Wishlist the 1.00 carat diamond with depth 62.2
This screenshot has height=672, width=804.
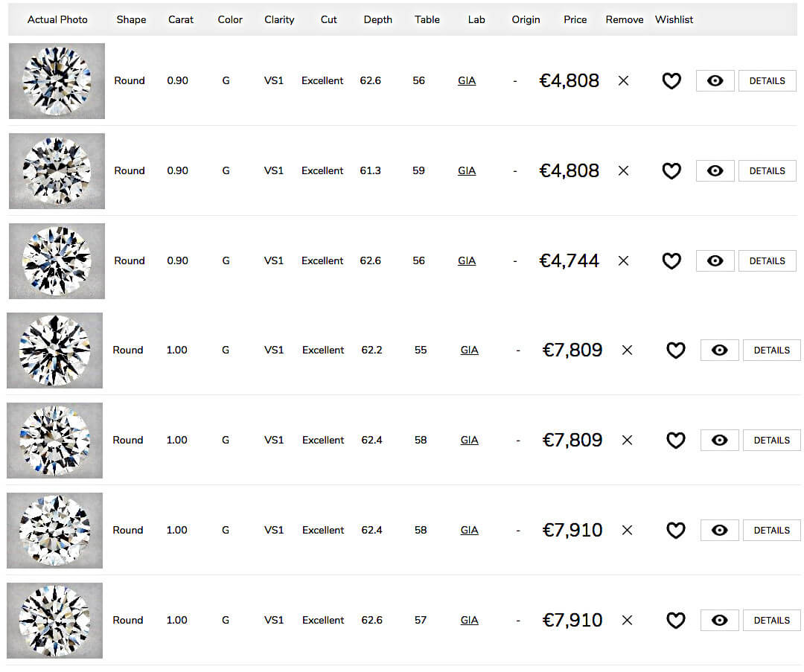point(675,351)
